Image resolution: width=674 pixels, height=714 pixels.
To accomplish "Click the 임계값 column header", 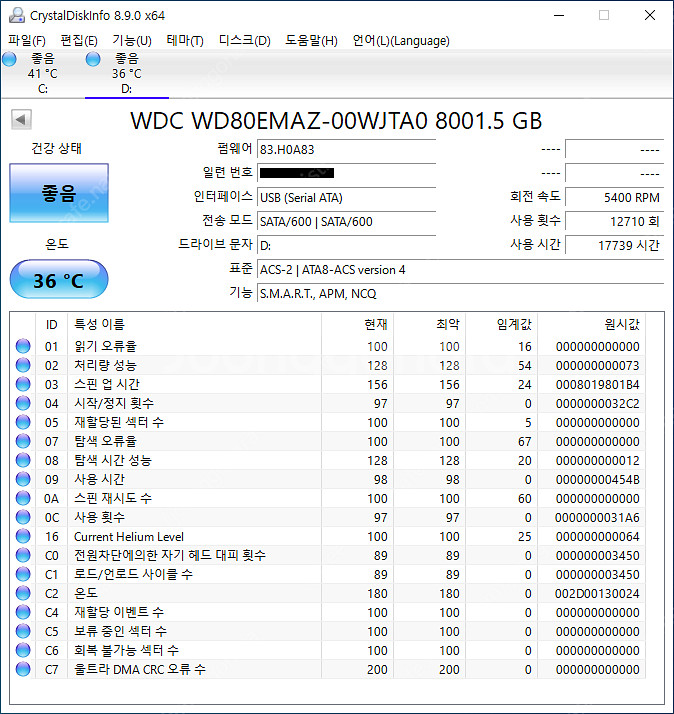I will coord(501,325).
